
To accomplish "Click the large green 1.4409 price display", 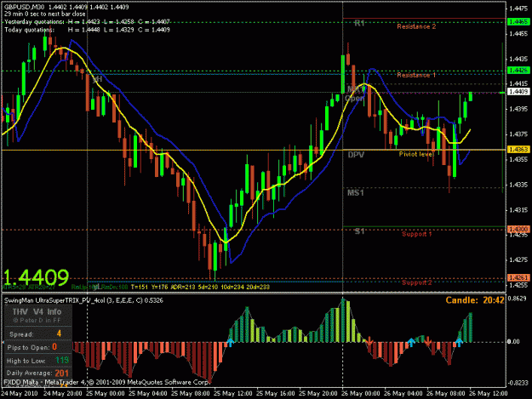I will [36, 277].
